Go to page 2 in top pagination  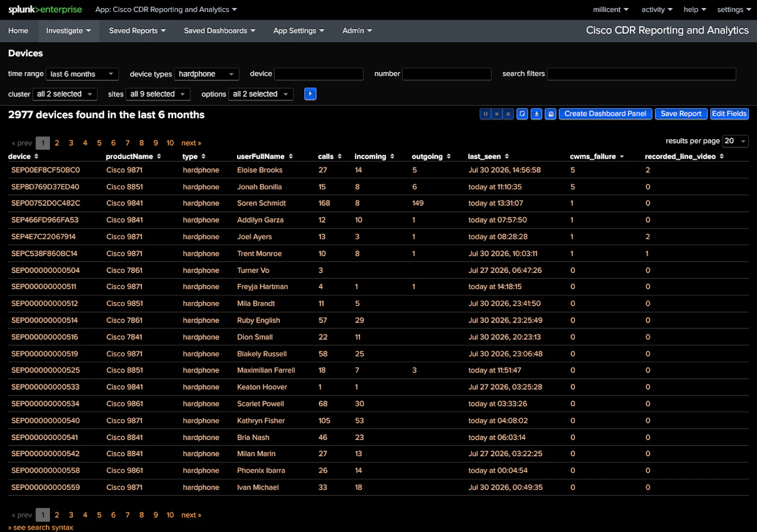tap(57, 143)
